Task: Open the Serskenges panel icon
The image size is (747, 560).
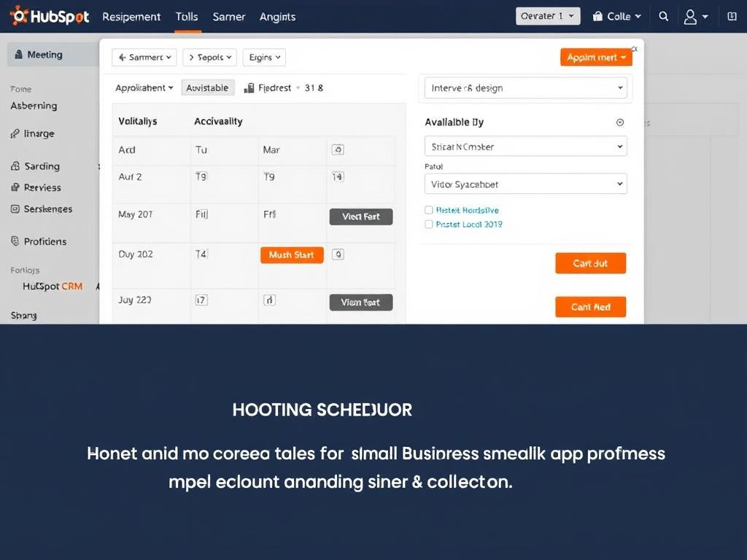Action: (18, 209)
